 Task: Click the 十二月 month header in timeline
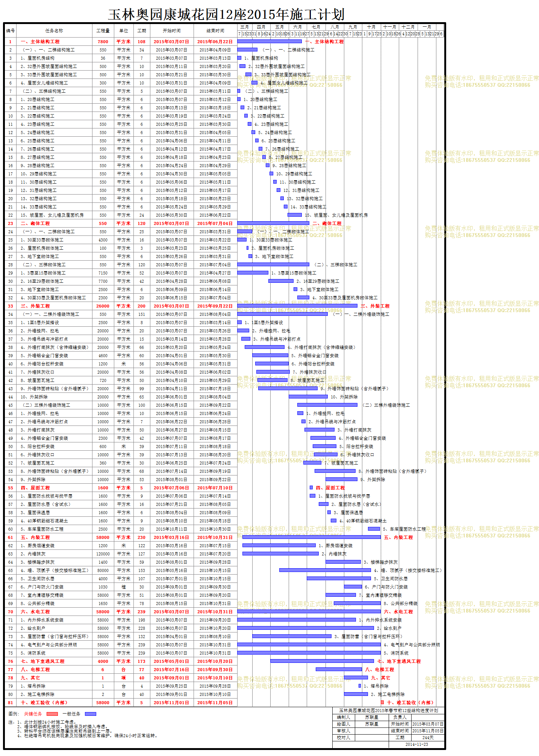[408, 27]
